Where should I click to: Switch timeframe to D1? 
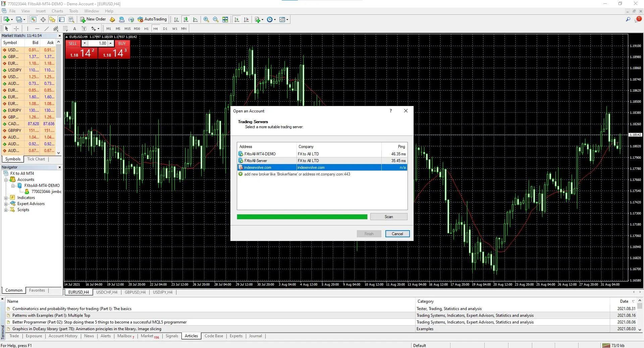coord(165,29)
